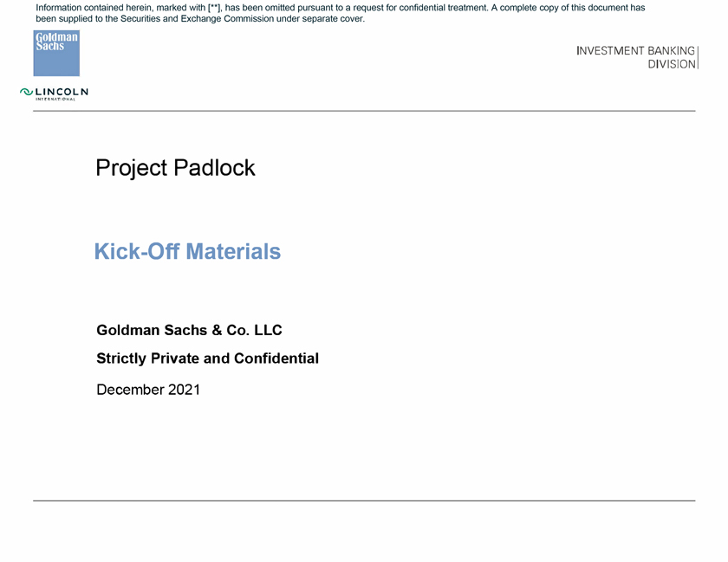
Task: Click the Project Padlock title
Action: click(x=175, y=168)
